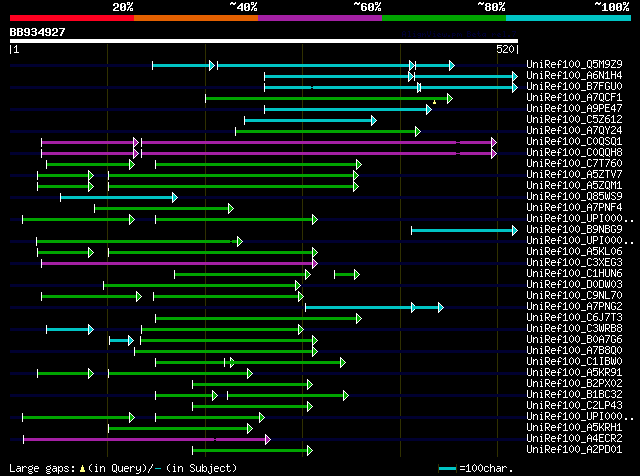640x476 pixels.
Task: Click the green alignment bar in the D0DW03 row
Action: coord(202,286)
